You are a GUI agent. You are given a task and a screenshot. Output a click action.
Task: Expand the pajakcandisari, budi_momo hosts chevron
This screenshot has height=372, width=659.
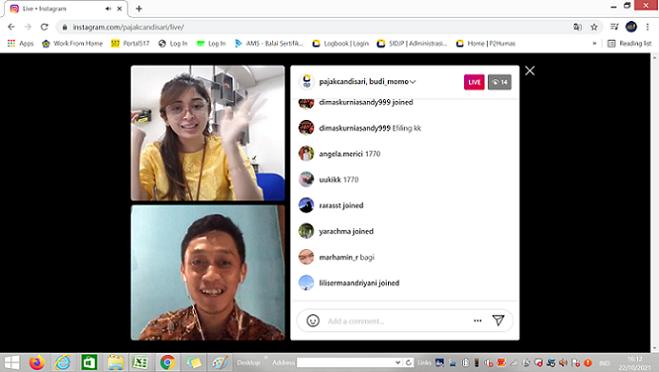click(x=413, y=82)
